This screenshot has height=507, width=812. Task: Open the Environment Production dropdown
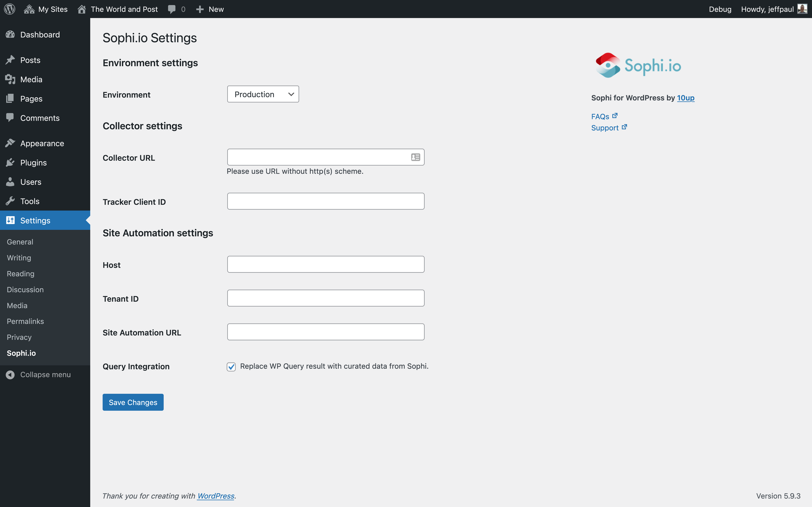(263, 94)
